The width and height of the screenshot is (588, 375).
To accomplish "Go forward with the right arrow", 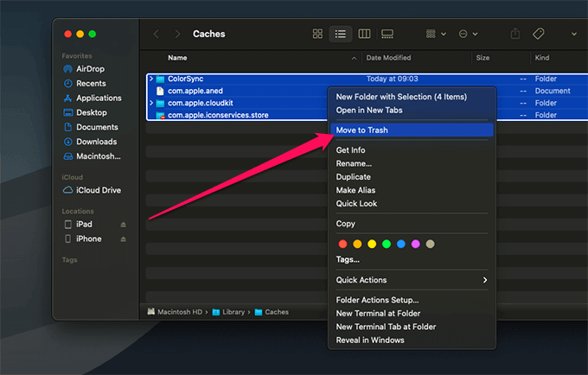I will [177, 34].
